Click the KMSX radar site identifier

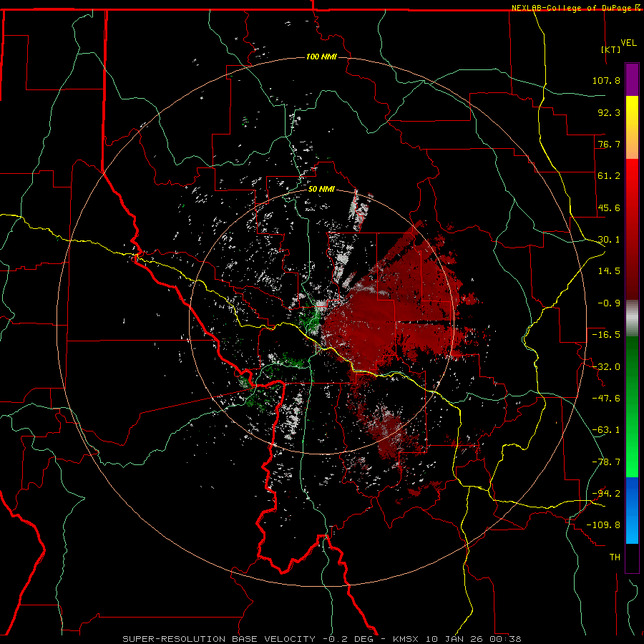407,639
